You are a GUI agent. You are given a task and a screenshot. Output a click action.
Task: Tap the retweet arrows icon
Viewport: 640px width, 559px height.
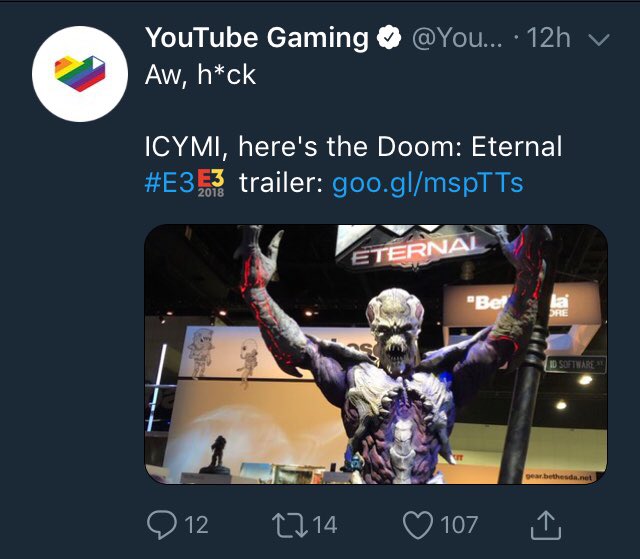click(x=290, y=525)
